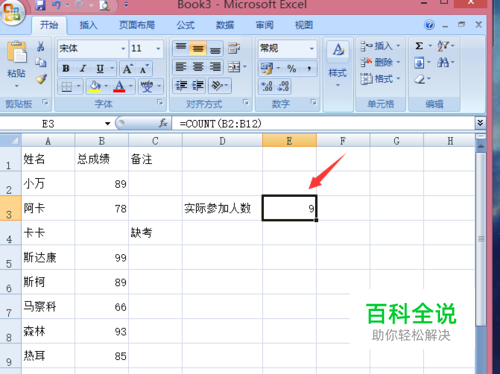Apply cell borders button

click(67, 87)
